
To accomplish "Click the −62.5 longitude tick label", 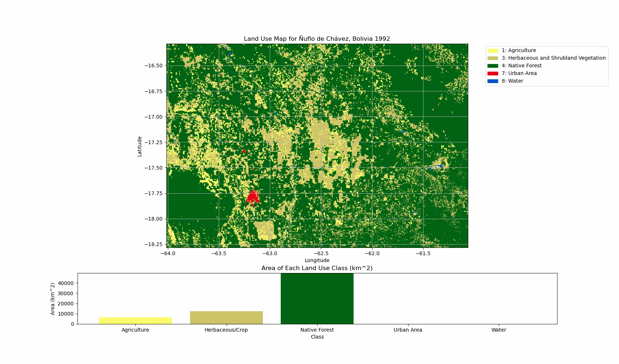I will point(321,253).
